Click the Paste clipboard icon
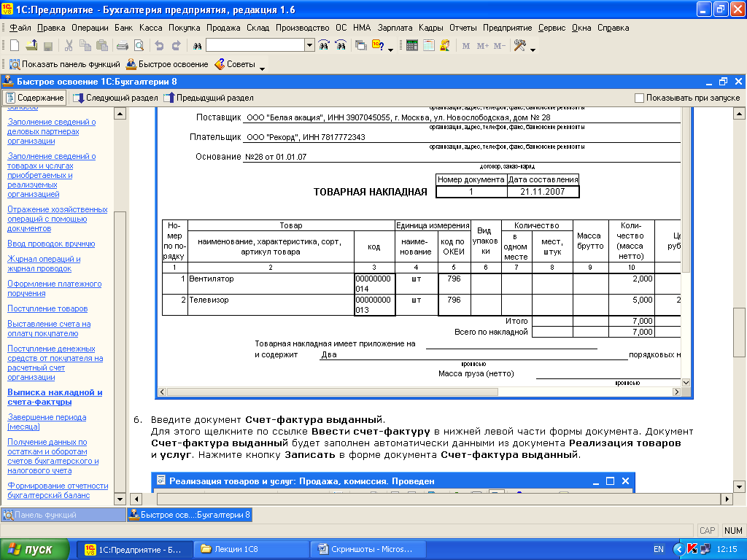 [102, 46]
